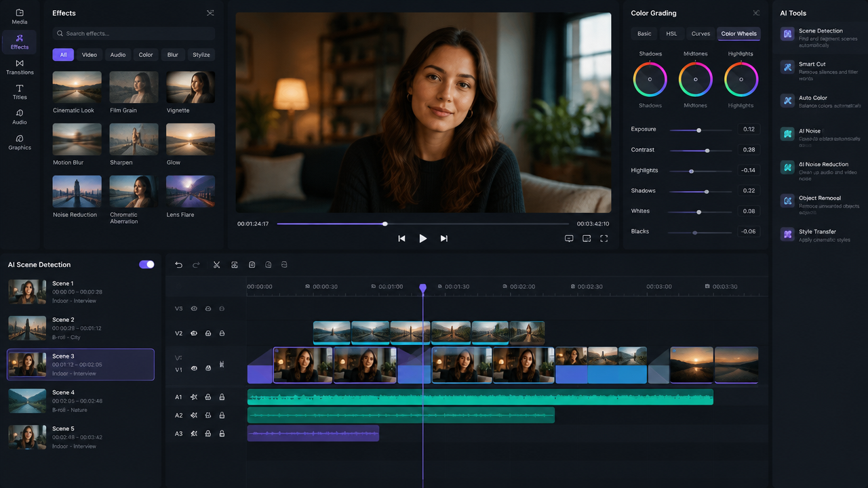868x488 pixels.
Task: Filter effects by the Stylize category
Action: 201,55
